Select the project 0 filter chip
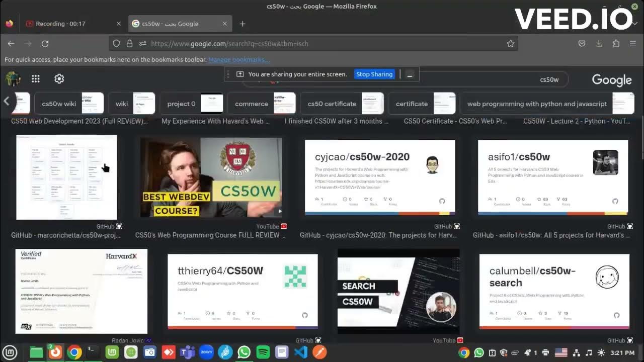Screen dimensions: 644x362 (191, 104)
